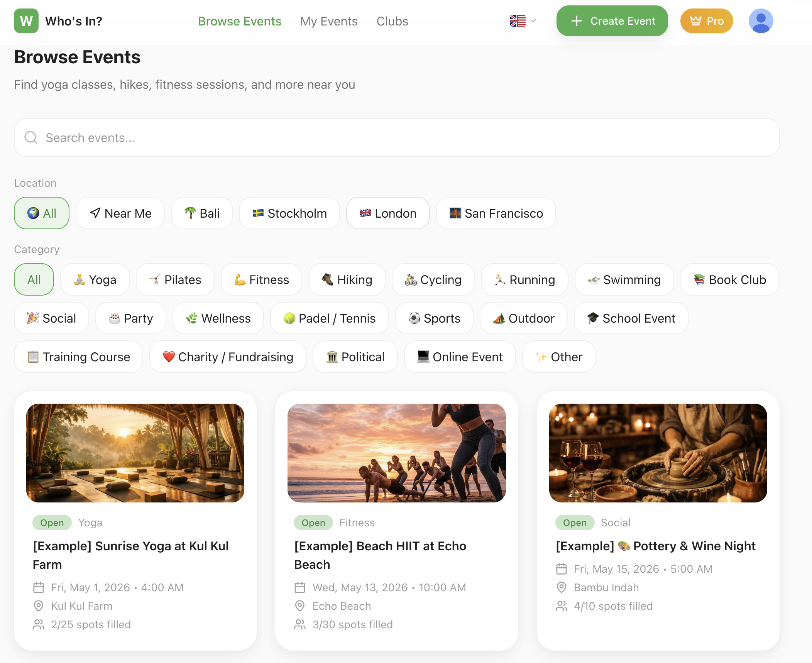Filter by Pilates category
Image resolution: width=812 pixels, height=663 pixels.
tap(175, 279)
